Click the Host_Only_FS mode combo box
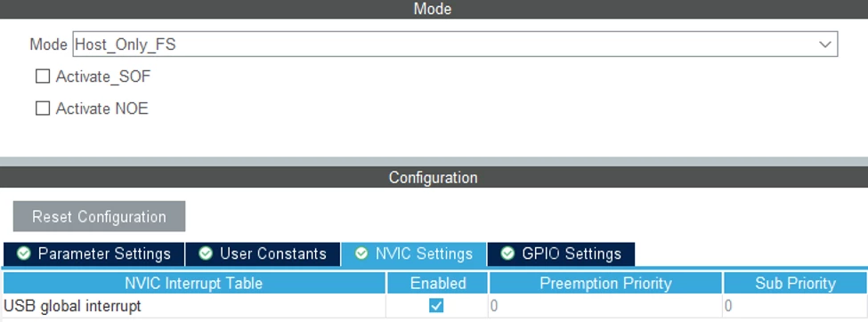 coord(455,44)
